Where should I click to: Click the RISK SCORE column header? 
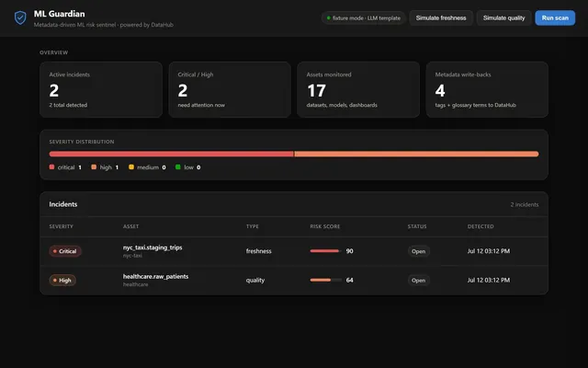(x=325, y=226)
